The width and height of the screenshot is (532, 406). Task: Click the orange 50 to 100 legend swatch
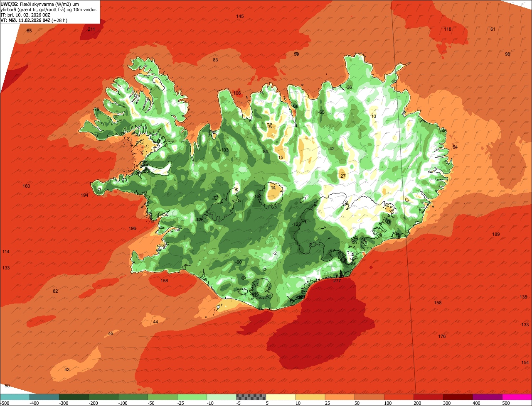(x=369, y=396)
